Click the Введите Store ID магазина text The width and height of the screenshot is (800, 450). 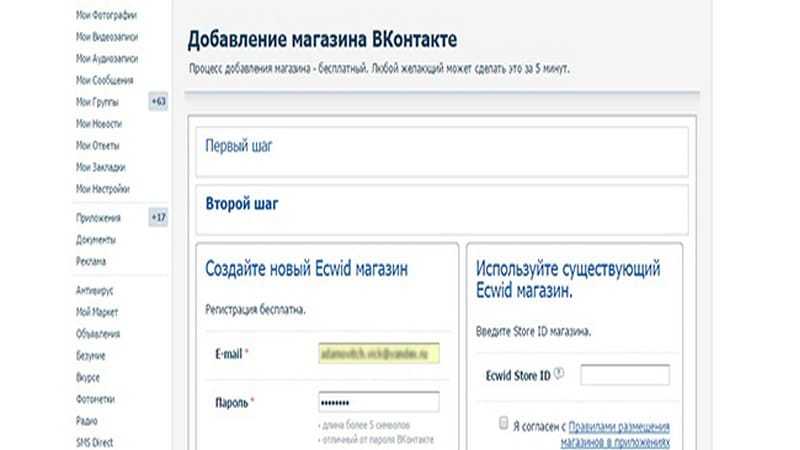pyautogui.click(x=533, y=332)
